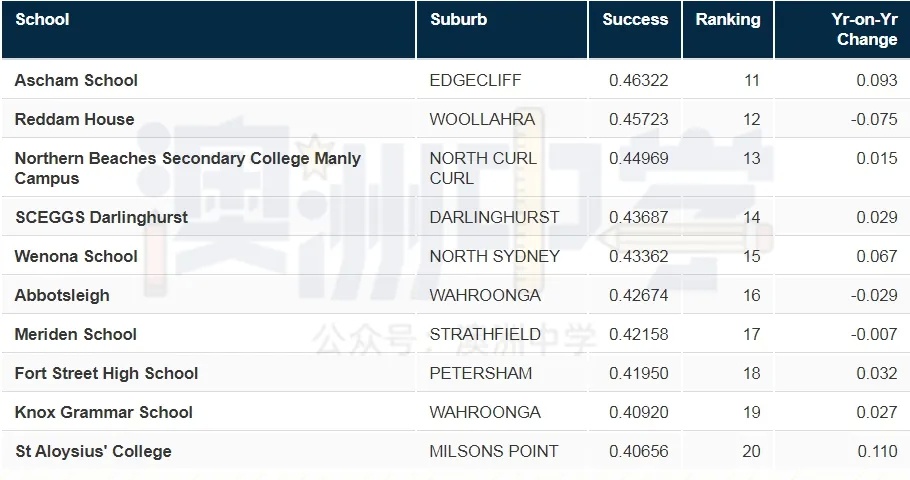Sort by Yr-on-Yr Change column header
This screenshot has height=480, width=910.
[x=864, y=29]
